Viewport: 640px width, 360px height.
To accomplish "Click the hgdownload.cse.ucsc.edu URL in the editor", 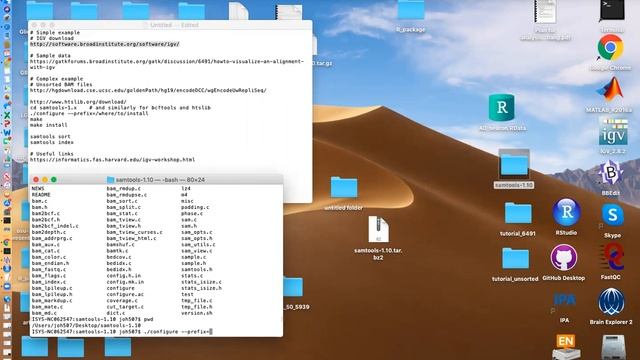I will (x=148, y=90).
